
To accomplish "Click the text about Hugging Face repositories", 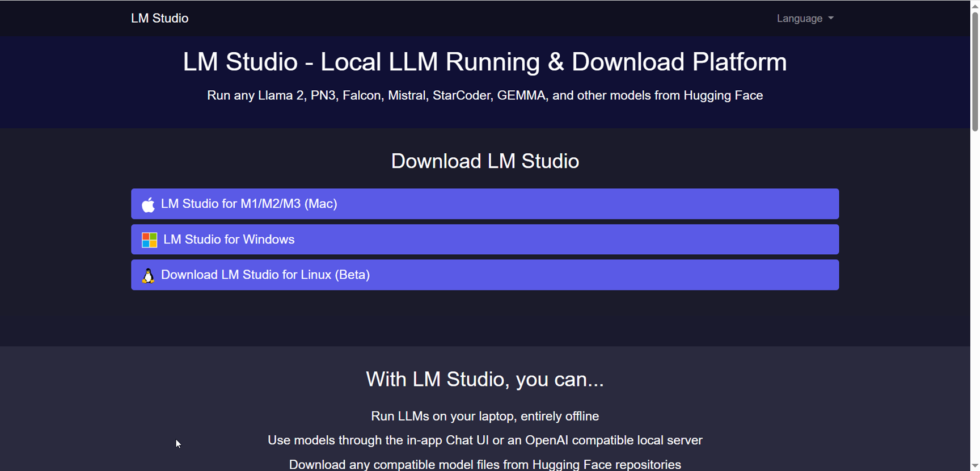I will tap(485, 464).
